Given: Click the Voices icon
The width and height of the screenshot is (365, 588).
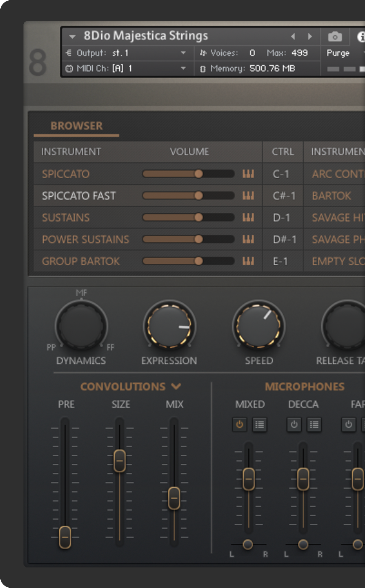Looking at the screenshot, I should pos(203,53).
